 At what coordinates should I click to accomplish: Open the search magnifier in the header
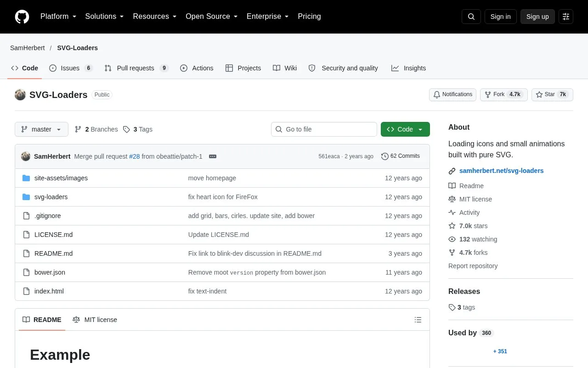point(471,17)
